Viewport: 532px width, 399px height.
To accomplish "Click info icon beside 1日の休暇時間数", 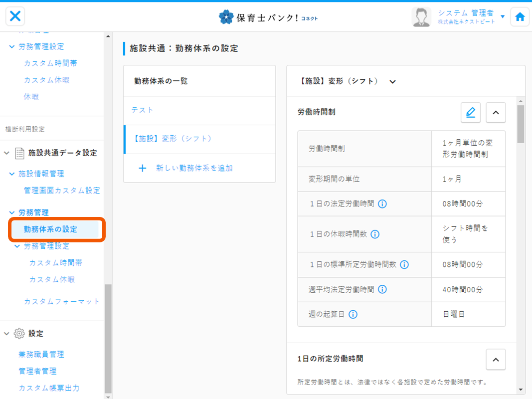I will click(x=375, y=234).
